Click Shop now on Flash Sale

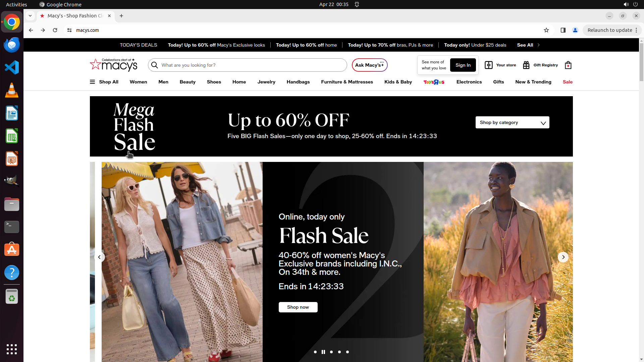298,307
